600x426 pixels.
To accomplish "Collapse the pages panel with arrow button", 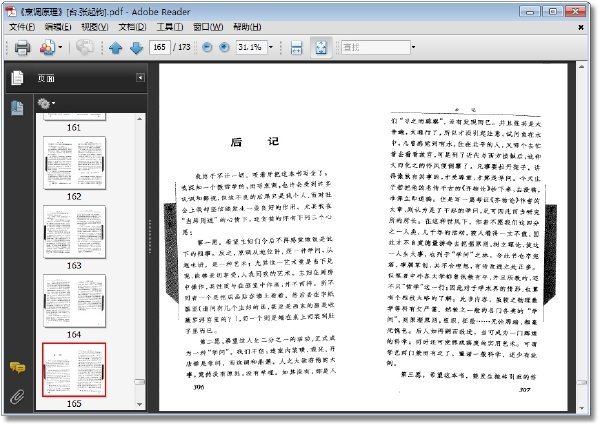I will pos(140,78).
